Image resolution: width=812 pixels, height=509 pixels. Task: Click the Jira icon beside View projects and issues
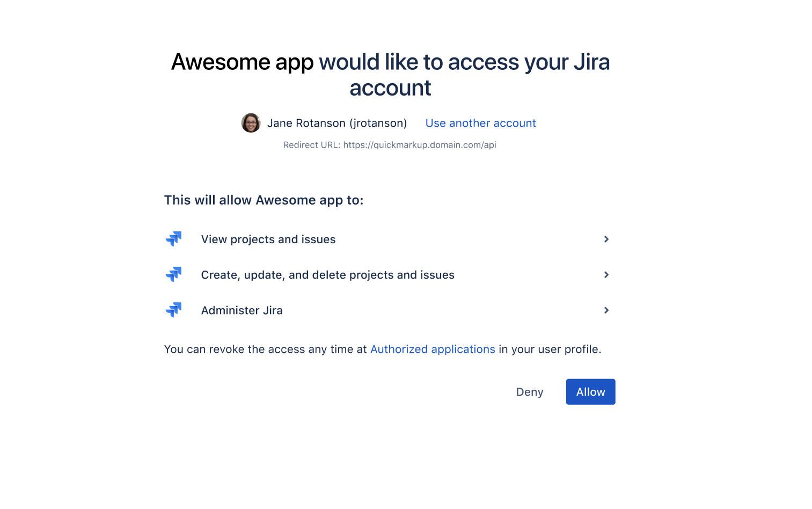click(173, 239)
